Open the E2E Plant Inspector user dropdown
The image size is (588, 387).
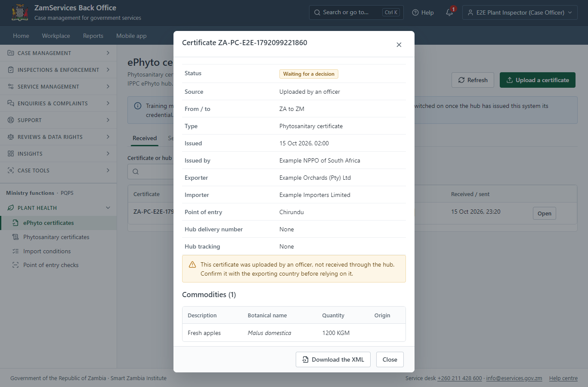(x=520, y=12)
